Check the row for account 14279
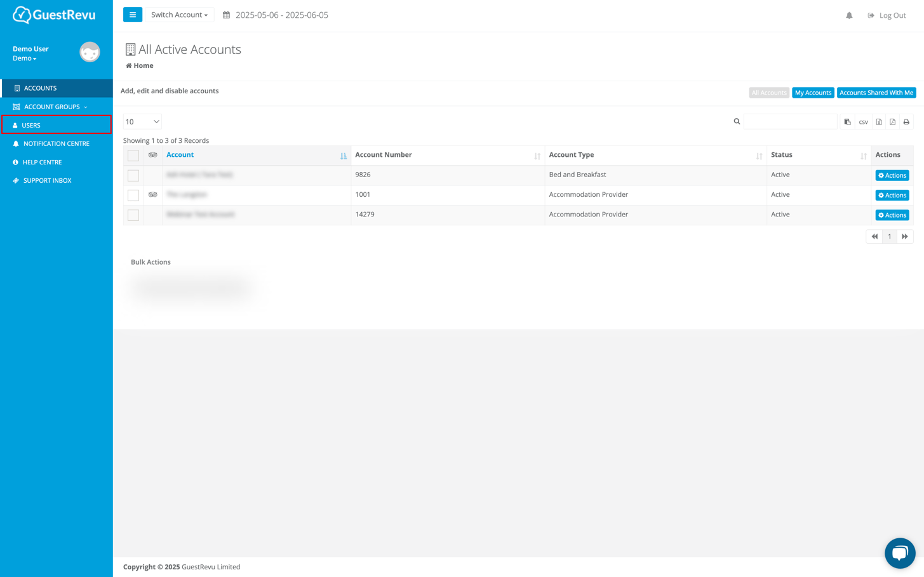 (133, 215)
